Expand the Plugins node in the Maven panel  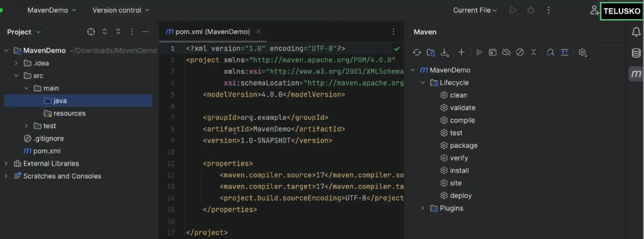(423, 208)
